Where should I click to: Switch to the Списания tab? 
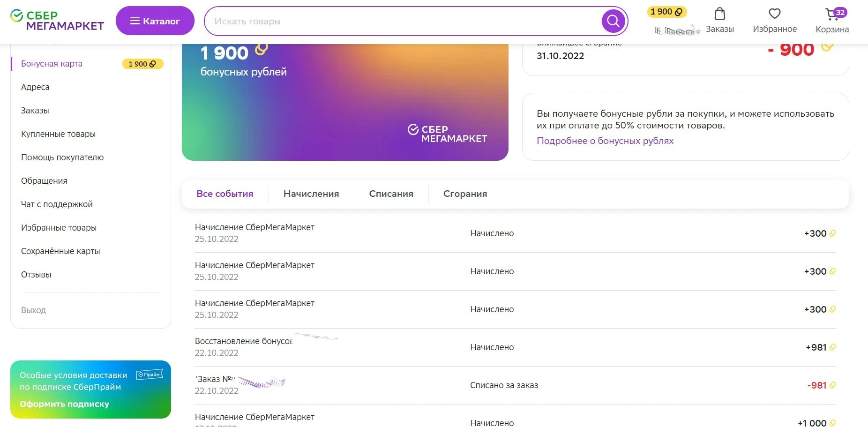[391, 194]
